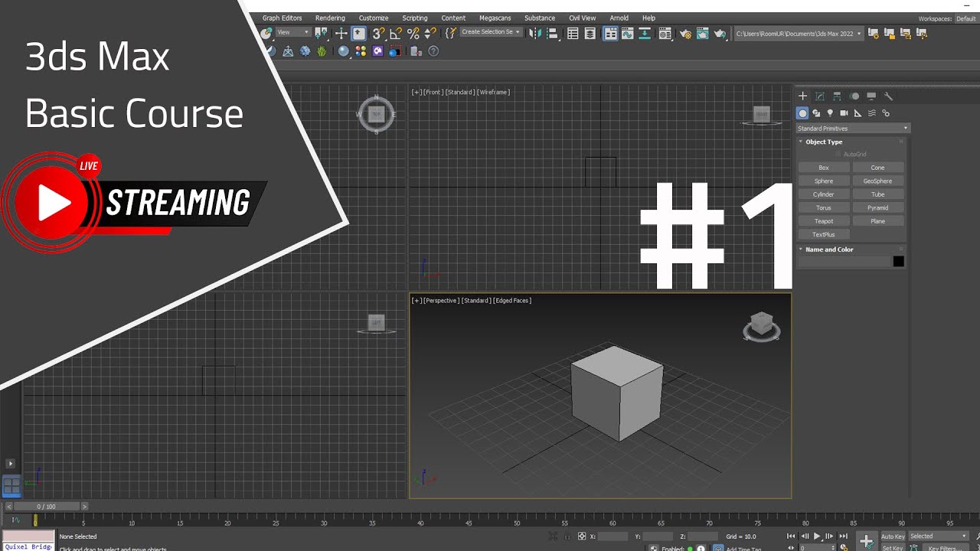Select the Space Warps category icon
The image size is (980, 551).
point(871,113)
